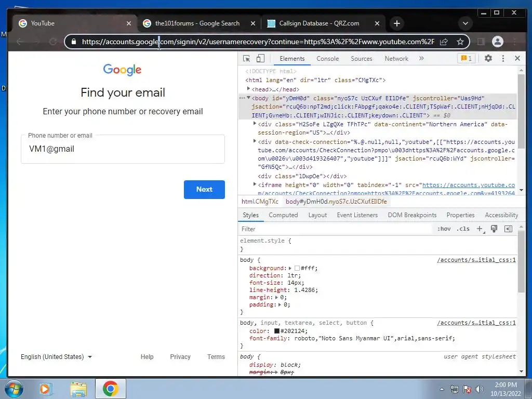Viewport: 532px width, 399px height.
Task: Switch to the101forums Google Search tab
Action: (x=198, y=23)
